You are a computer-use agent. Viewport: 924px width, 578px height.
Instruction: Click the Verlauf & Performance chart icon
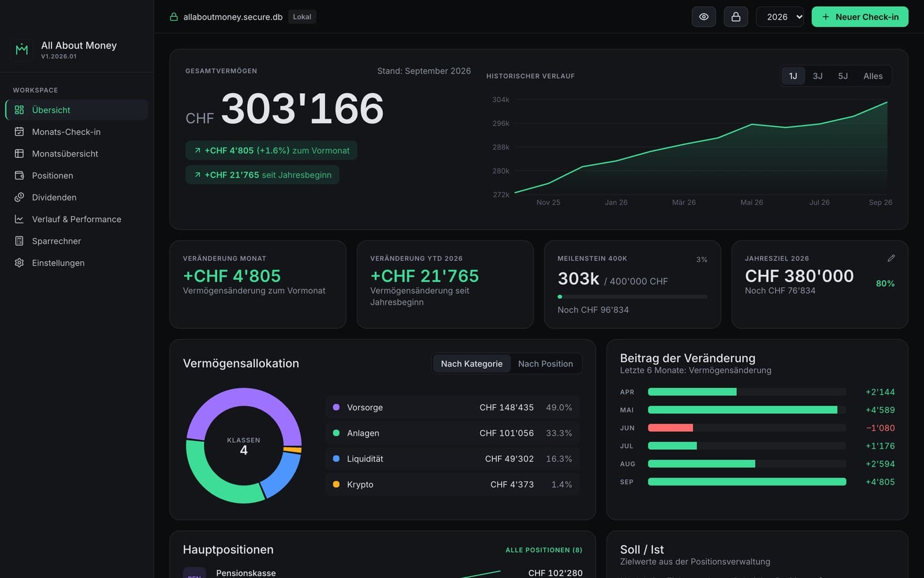coord(19,219)
